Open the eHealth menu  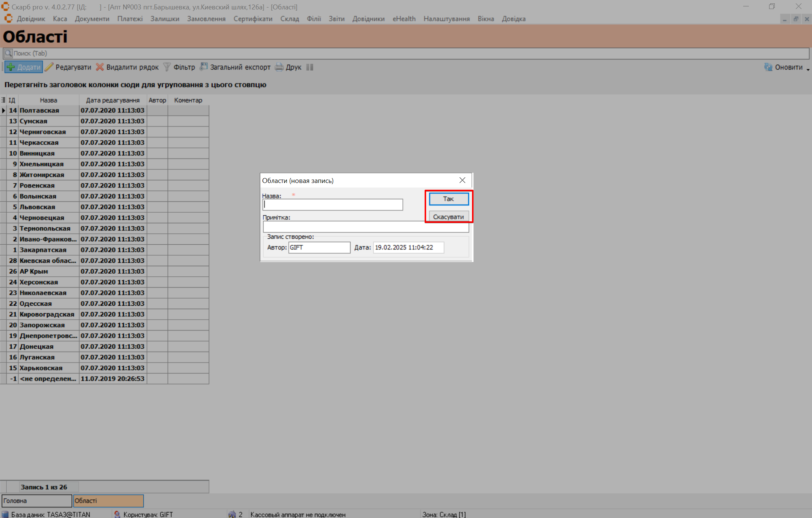(x=404, y=19)
